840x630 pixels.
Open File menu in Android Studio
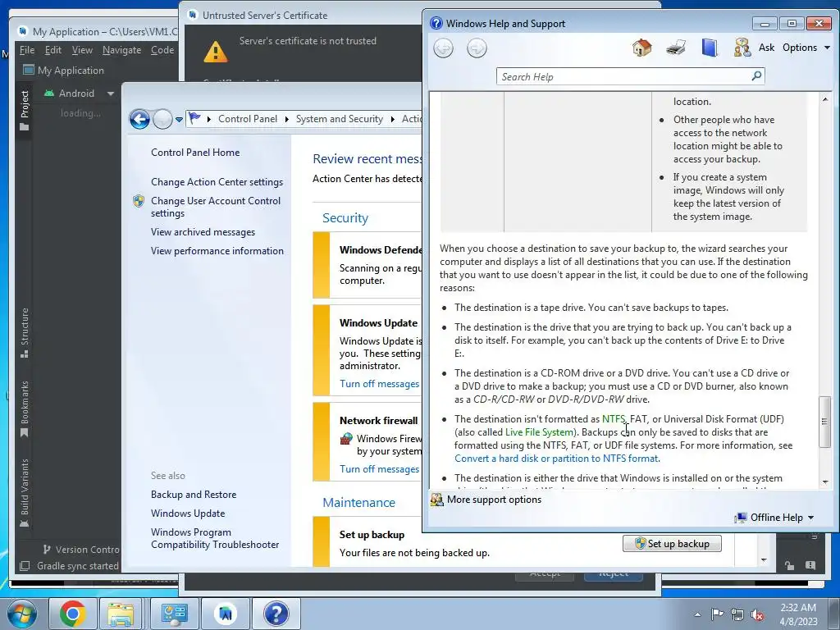pyautogui.click(x=27, y=50)
